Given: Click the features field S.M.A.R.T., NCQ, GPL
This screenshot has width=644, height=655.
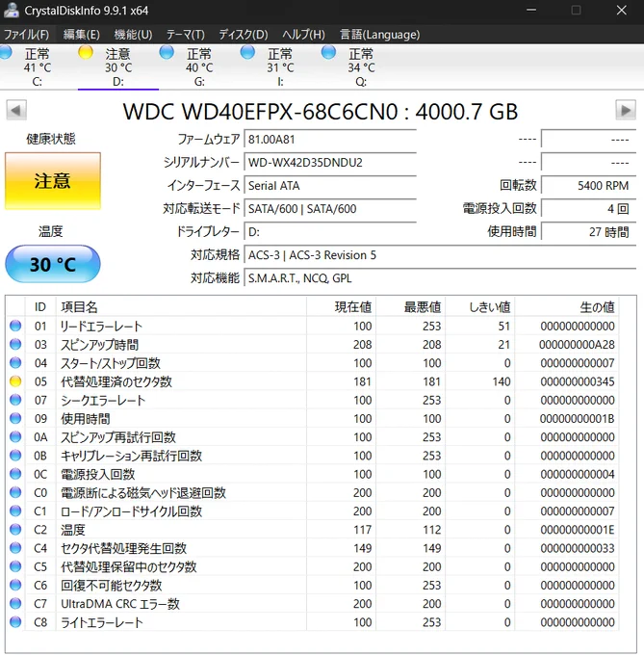Looking at the screenshot, I should 440,278.
